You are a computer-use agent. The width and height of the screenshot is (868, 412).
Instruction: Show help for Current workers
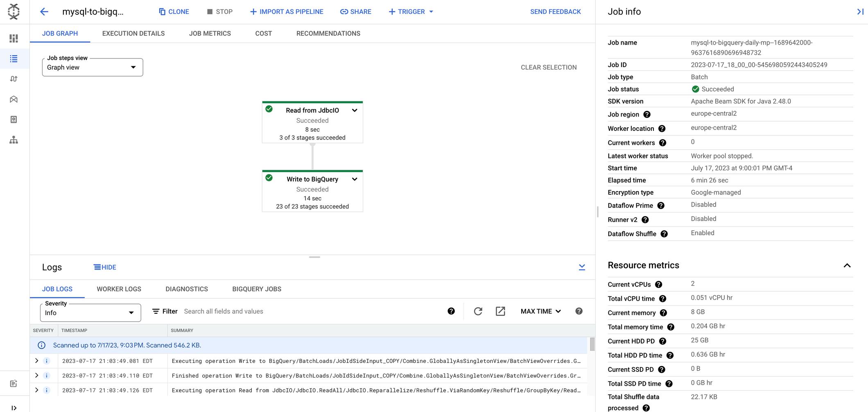(662, 143)
